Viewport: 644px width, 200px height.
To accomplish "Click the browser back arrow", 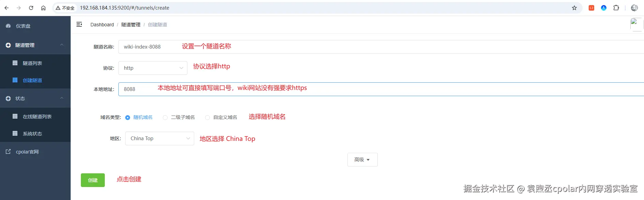I will pyautogui.click(x=6, y=8).
